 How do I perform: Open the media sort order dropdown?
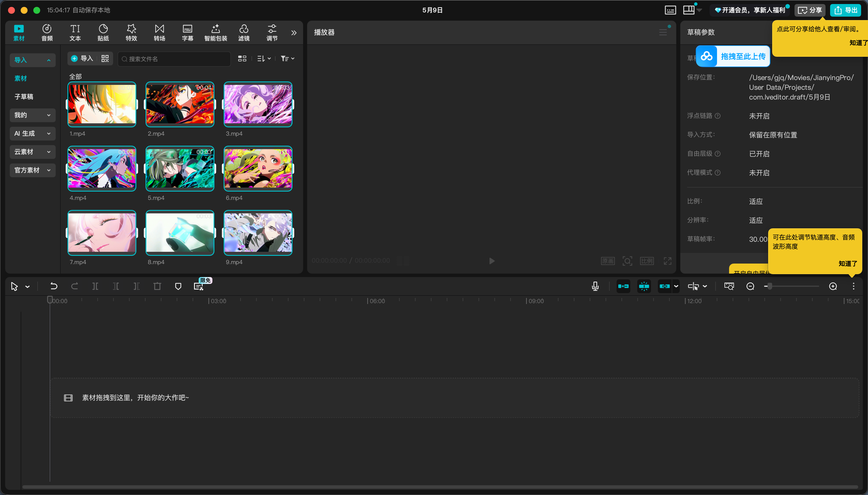click(264, 59)
